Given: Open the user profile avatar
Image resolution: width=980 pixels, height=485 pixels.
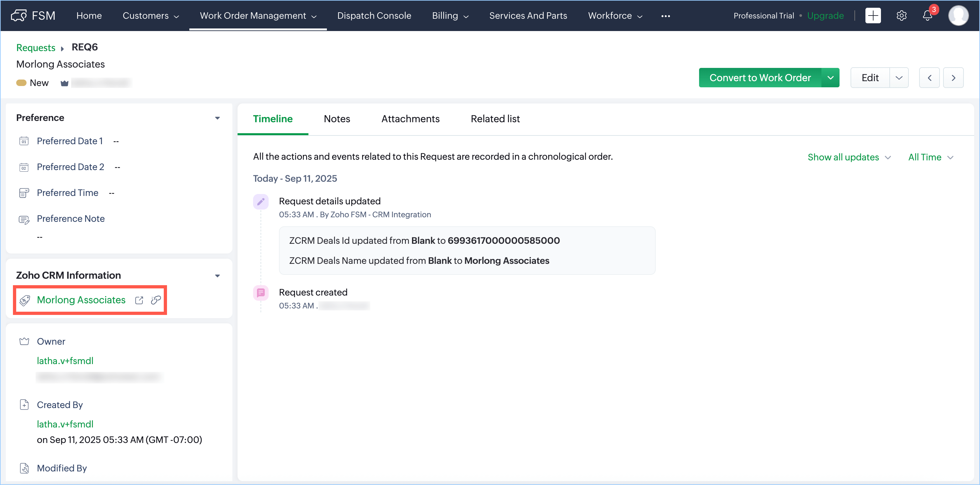Looking at the screenshot, I should click(x=958, y=16).
